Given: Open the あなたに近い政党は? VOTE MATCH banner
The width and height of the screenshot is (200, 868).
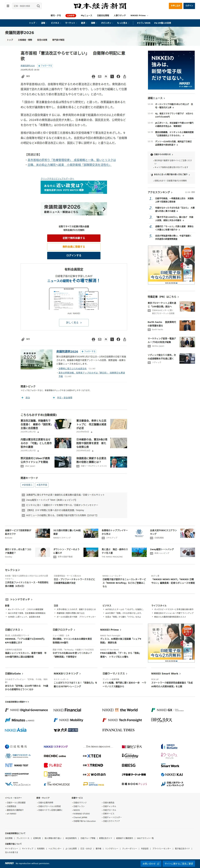Looking at the screenshot, I should click(74, 187).
